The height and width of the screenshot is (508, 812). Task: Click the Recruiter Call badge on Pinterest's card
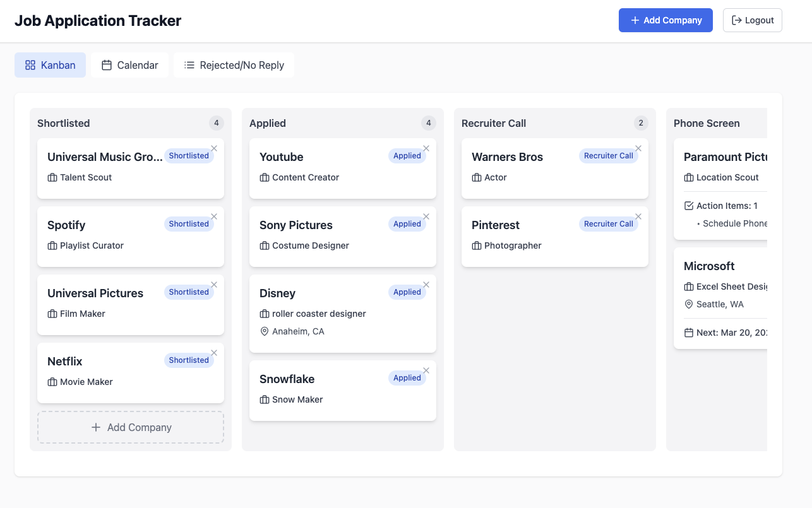tap(608, 223)
